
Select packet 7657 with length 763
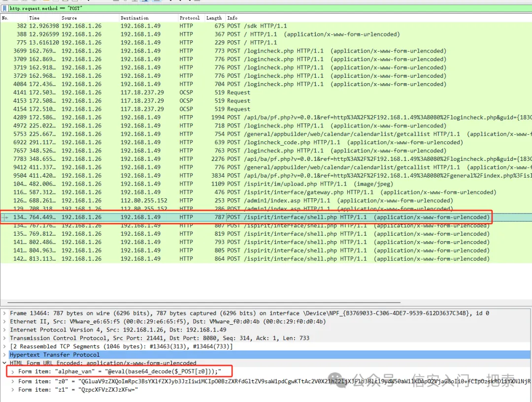coord(266,151)
